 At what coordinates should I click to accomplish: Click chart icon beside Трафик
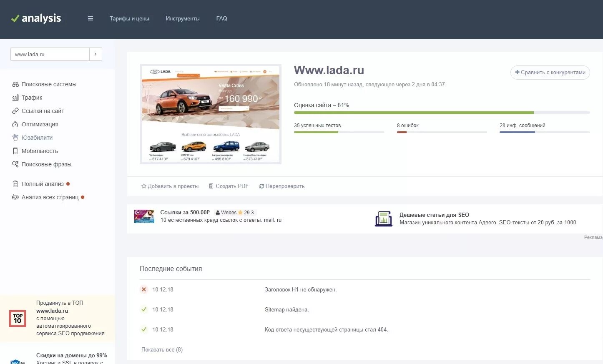(x=15, y=98)
